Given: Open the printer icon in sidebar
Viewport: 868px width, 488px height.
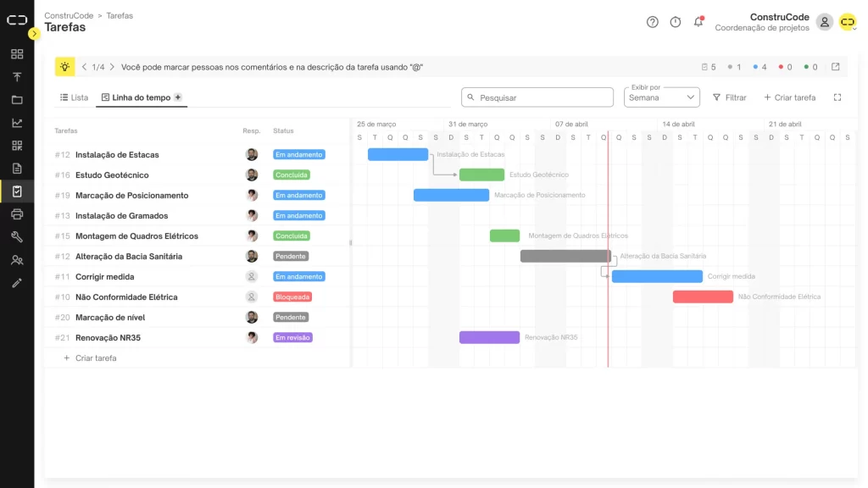Looking at the screenshot, I should click(x=17, y=214).
